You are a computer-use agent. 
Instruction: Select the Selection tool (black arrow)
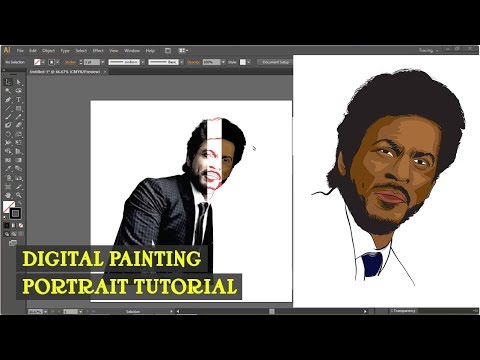coord(8,82)
